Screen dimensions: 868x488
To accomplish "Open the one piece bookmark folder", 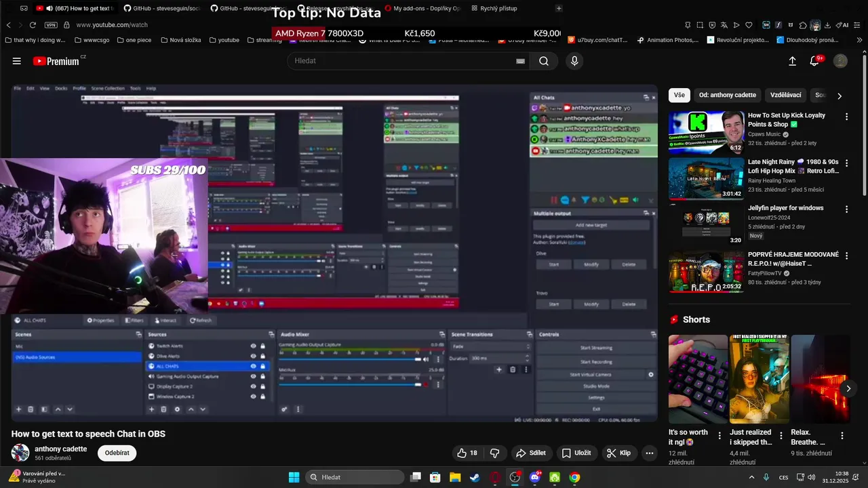I will pos(133,40).
